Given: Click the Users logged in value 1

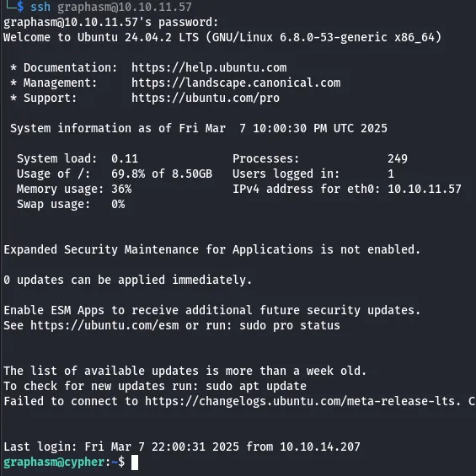Looking at the screenshot, I should click(391, 174).
